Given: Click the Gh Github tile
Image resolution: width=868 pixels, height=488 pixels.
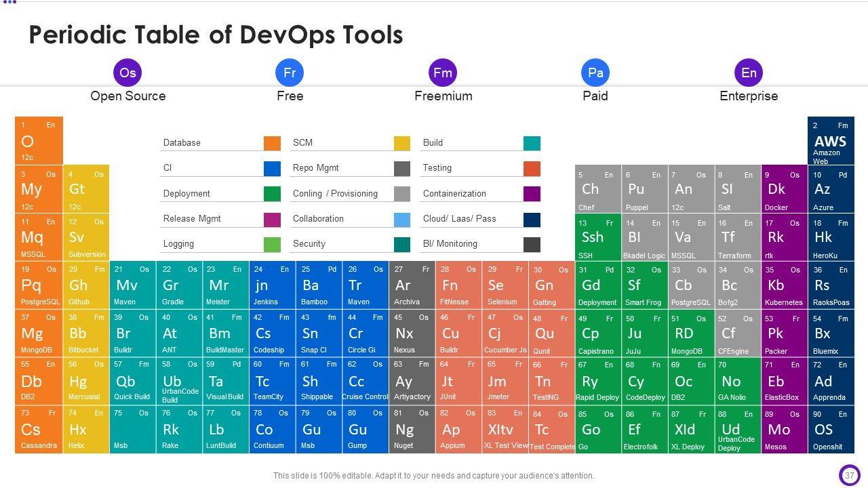Looking at the screenshot, I should pos(86,285).
